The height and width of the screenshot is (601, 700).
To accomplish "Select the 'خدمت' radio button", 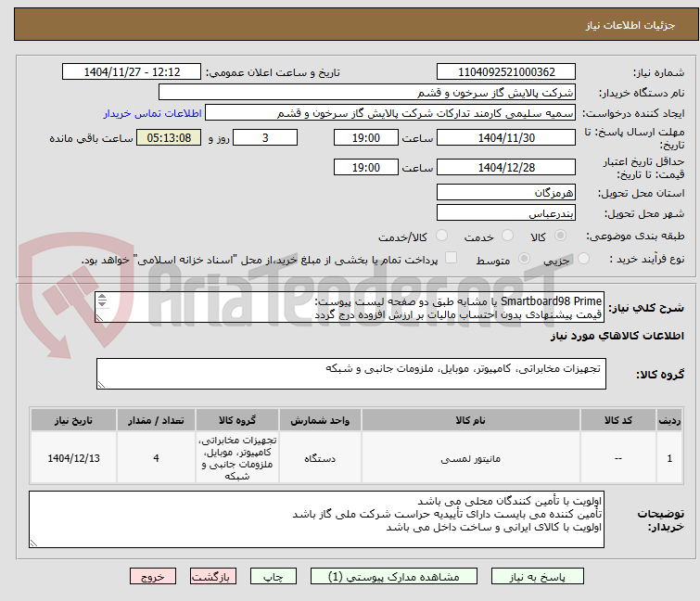I will pyautogui.click(x=507, y=236).
